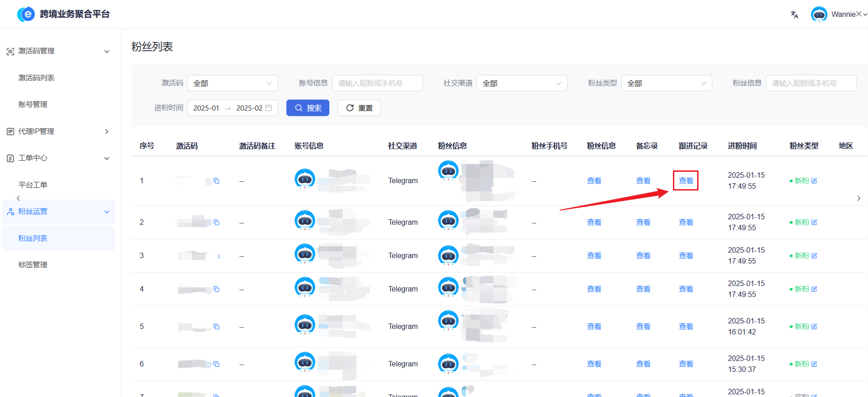Screen dimensions: 868x397
Task: Open 激活码列表 from sidebar
Action: (37, 78)
